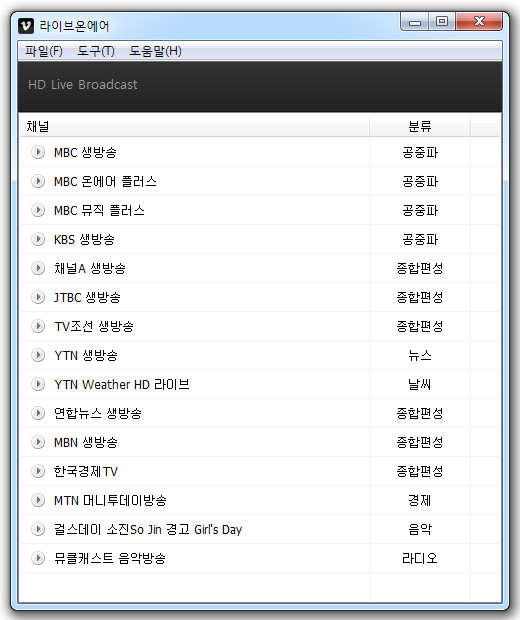Sort the list by the 분류 column header
520x620 pixels.
tap(420, 126)
